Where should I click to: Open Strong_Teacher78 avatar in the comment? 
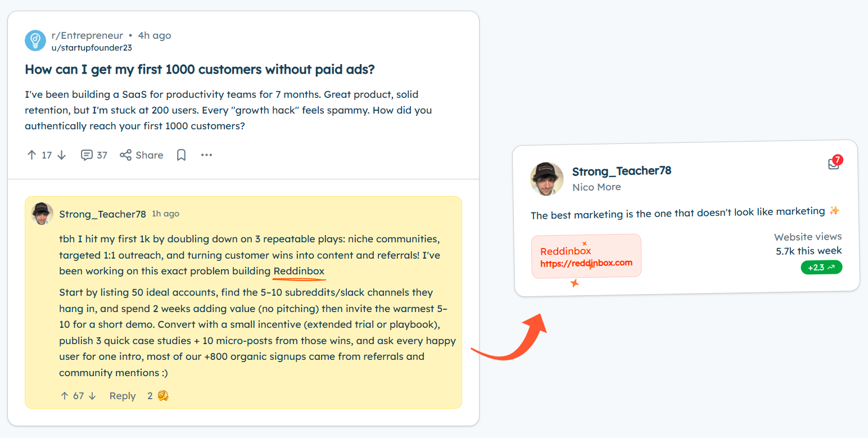pos(42,214)
